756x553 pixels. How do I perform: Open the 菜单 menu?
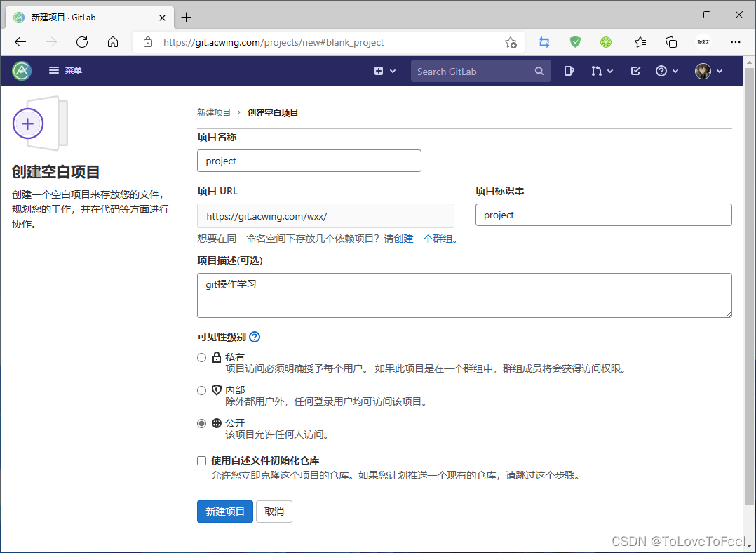pos(65,71)
